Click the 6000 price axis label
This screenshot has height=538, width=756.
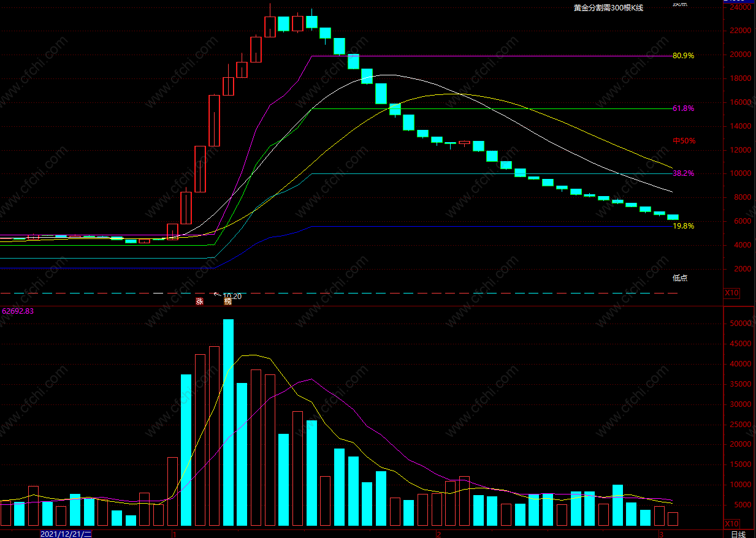point(742,221)
